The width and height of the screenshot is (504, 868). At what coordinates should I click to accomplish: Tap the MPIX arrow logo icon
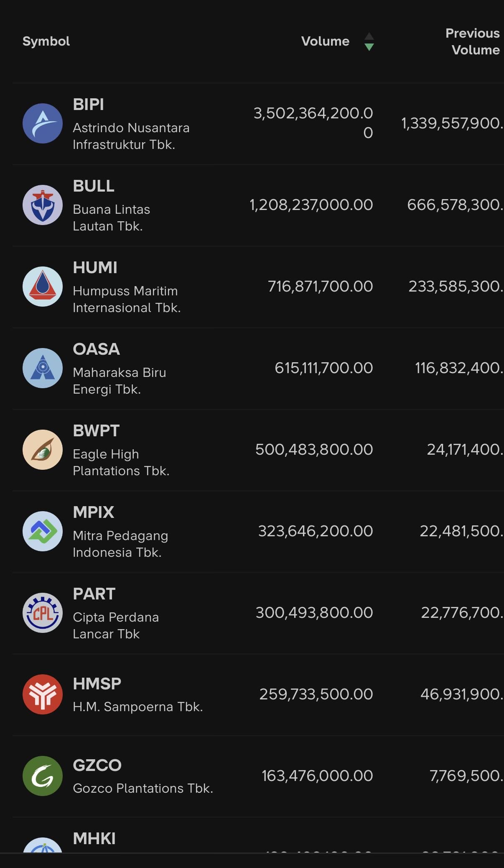point(43,531)
